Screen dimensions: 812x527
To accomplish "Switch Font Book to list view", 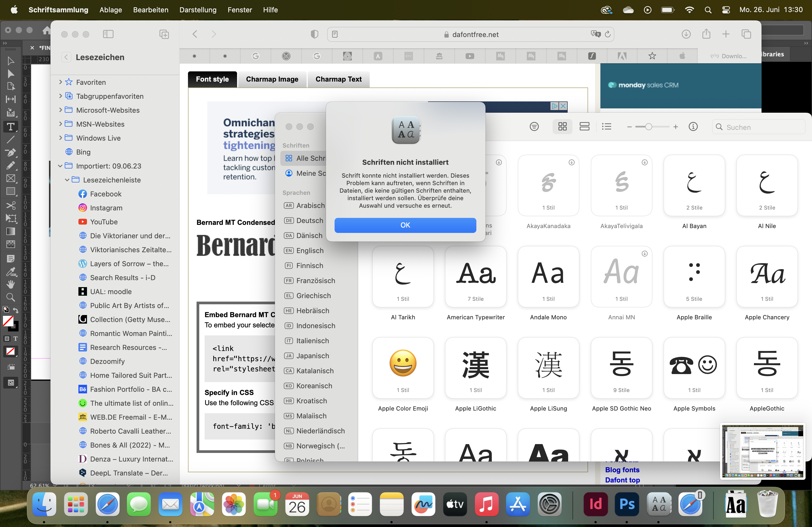I will 606,127.
